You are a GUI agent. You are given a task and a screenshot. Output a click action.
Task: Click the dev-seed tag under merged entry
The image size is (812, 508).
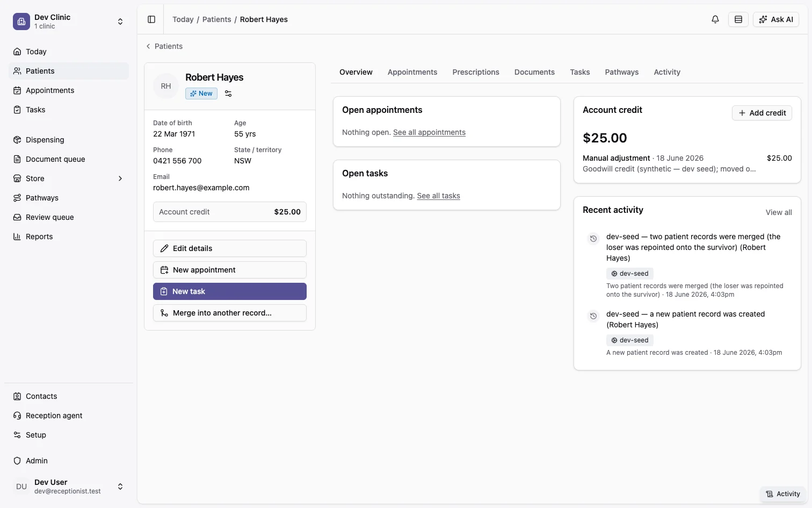[x=630, y=274]
